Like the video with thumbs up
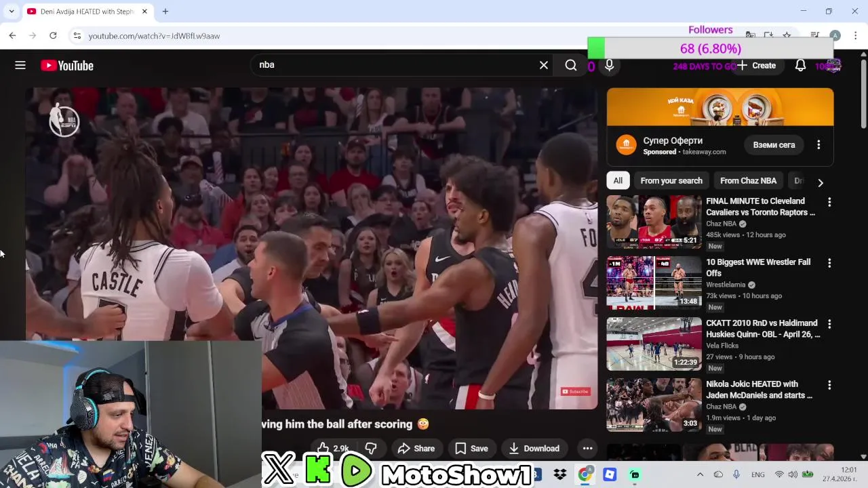Viewport: 868px width, 488px height. (332, 448)
